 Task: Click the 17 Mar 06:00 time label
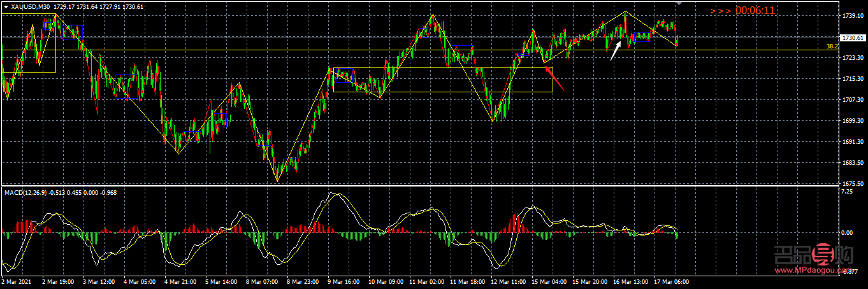point(671,281)
